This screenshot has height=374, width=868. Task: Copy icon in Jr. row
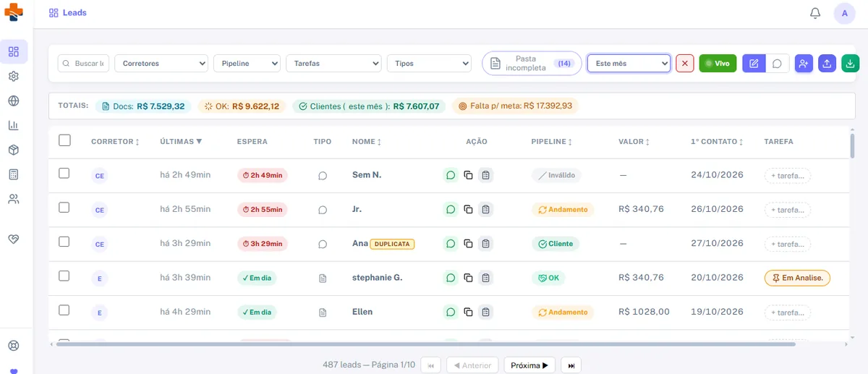tap(468, 209)
